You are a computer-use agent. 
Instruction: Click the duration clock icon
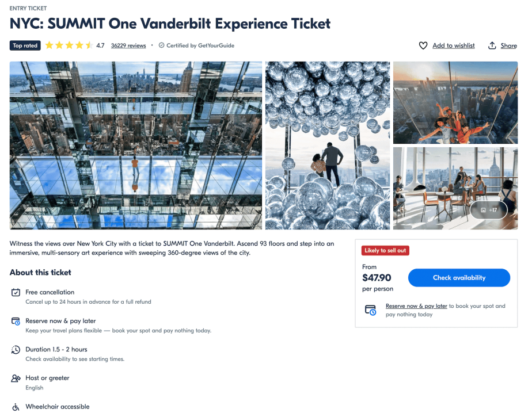[16, 350]
